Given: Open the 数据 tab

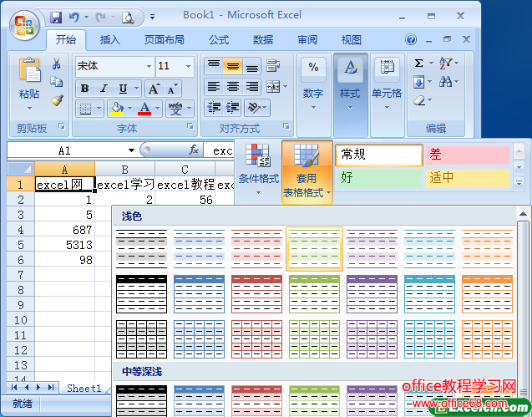Looking at the screenshot, I should point(263,40).
